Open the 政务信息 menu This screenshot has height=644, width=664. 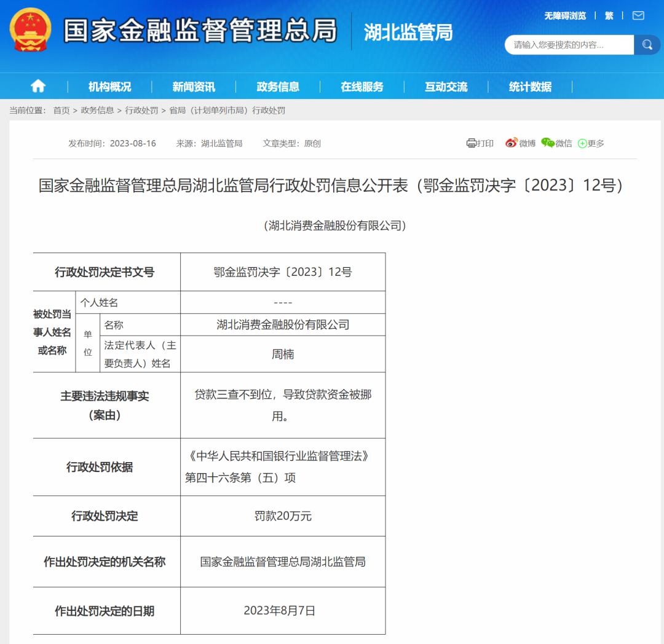pos(278,87)
